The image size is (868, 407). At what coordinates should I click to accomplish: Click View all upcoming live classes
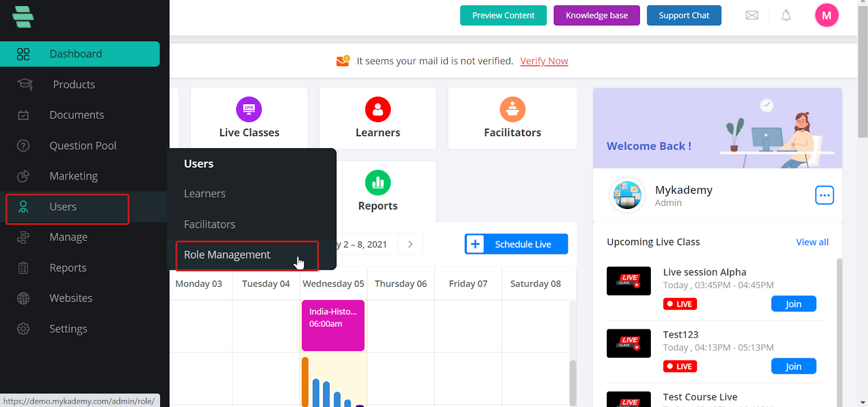click(812, 242)
